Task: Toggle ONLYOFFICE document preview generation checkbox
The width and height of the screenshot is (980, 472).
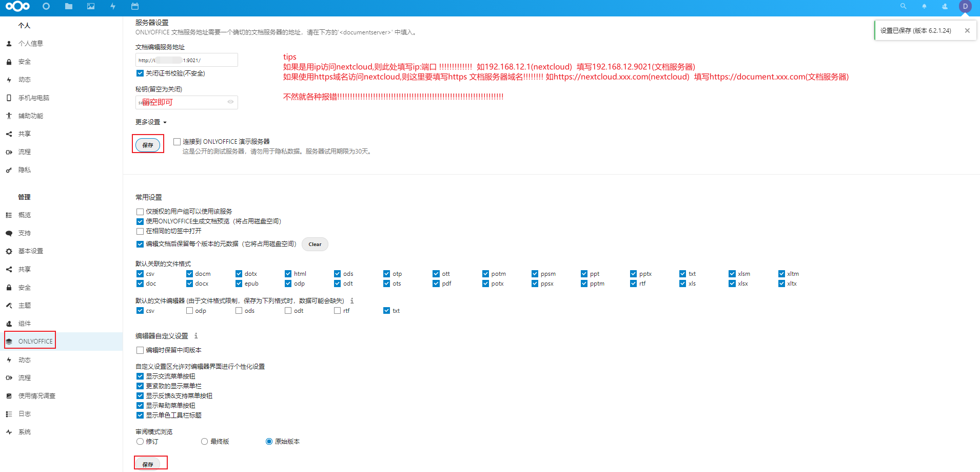Action: tap(140, 221)
